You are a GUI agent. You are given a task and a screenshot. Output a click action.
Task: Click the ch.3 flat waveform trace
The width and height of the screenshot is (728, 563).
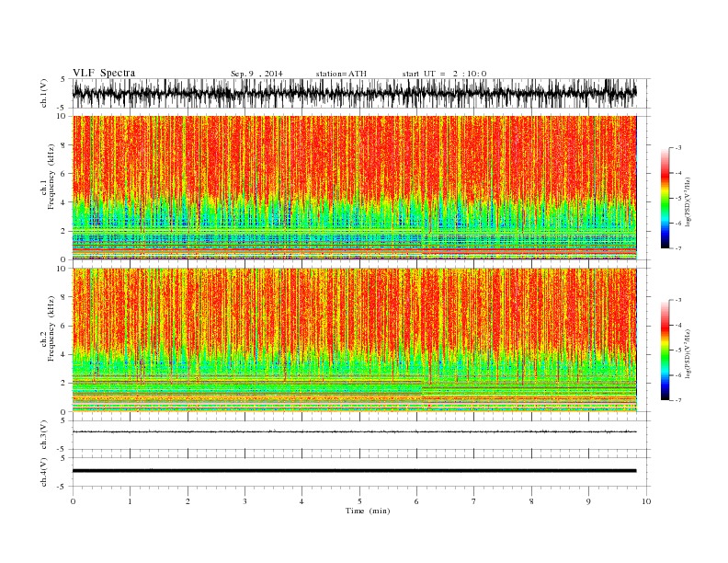[354, 432]
